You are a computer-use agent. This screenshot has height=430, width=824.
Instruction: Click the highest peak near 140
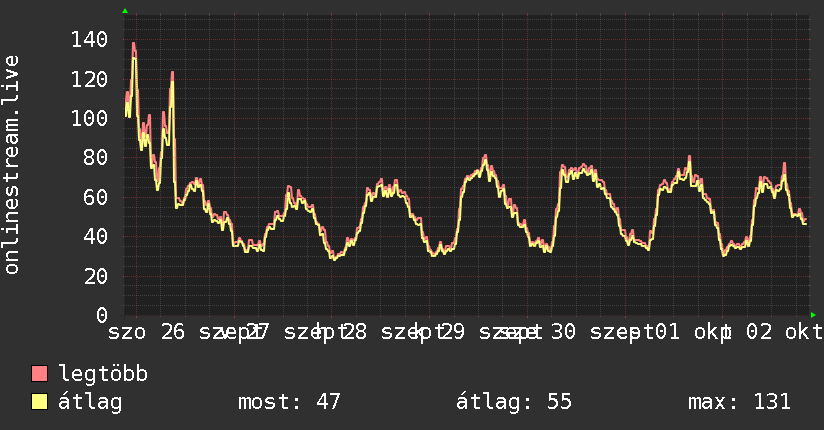tap(134, 45)
